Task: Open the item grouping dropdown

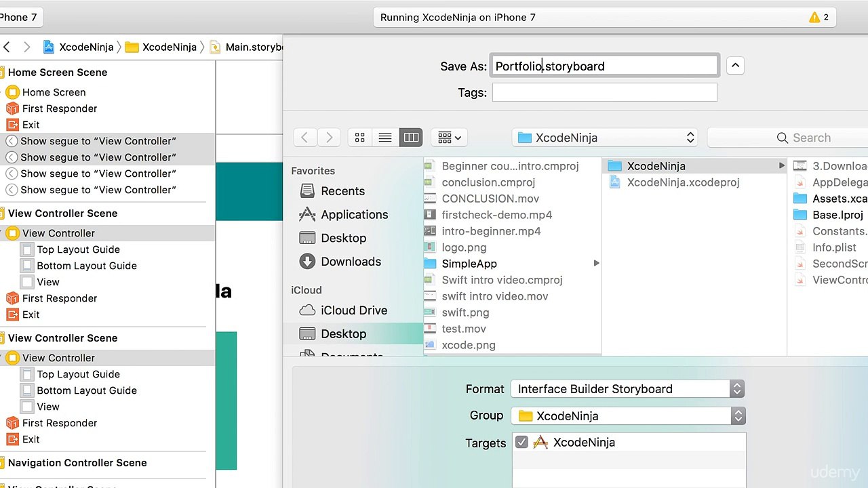Action: (449, 138)
